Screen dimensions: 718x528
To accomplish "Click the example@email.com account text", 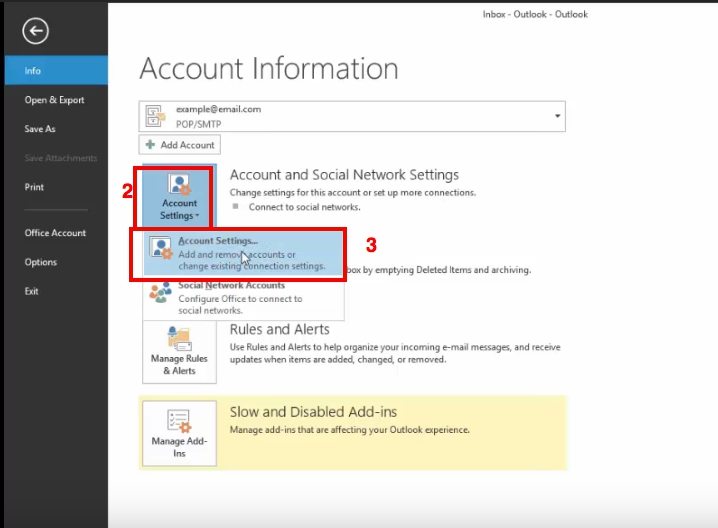I will coord(218,109).
